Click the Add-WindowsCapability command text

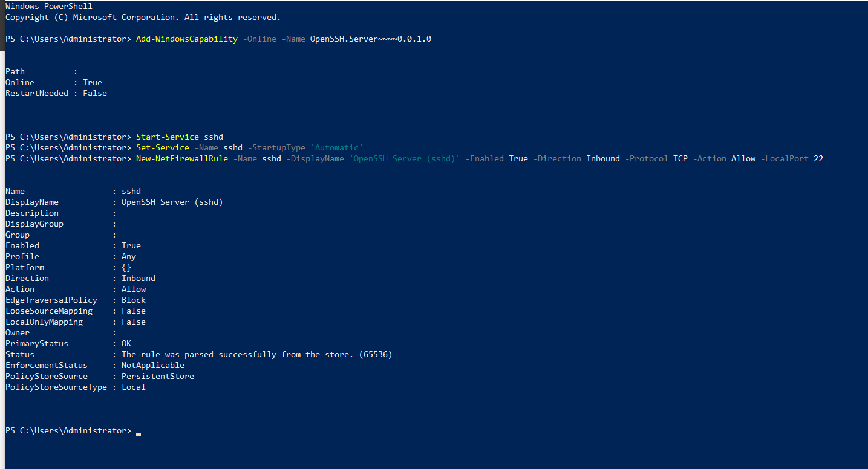(186, 39)
